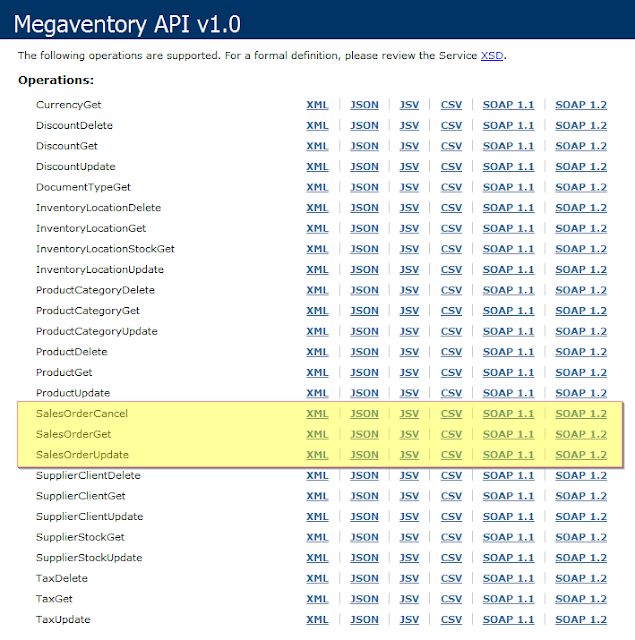Open JSON link for TaxDelete
The width and height of the screenshot is (635, 640).
(364, 578)
